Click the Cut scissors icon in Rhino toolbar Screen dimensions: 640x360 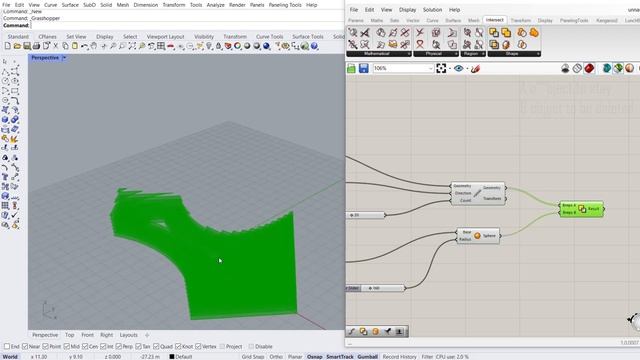[x=56, y=46]
